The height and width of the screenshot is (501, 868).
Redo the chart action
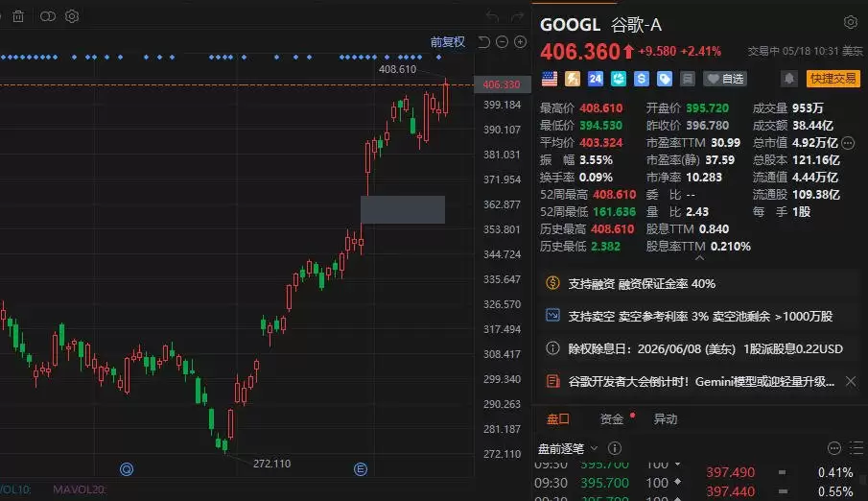[x=518, y=17]
